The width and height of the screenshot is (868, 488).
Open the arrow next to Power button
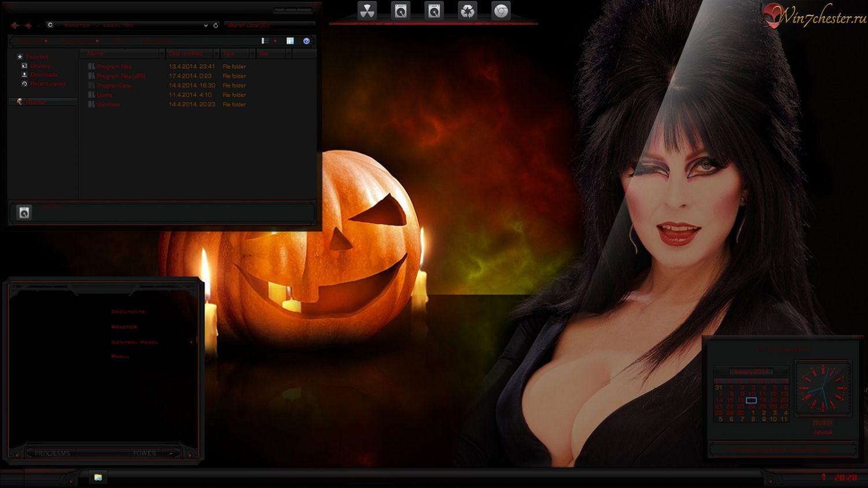[172, 453]
